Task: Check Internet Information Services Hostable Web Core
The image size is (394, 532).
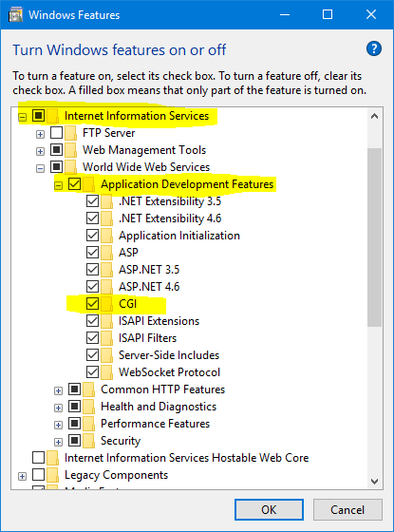Action: point(38,457)
